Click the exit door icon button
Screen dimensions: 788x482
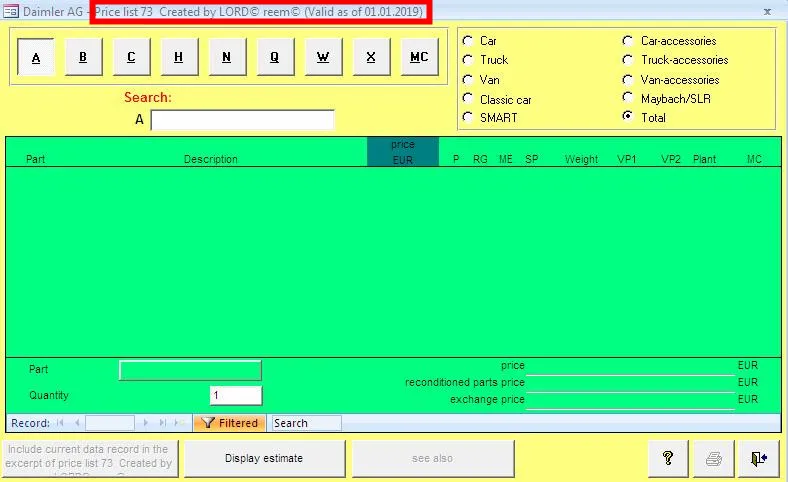(x=758, y=458)
